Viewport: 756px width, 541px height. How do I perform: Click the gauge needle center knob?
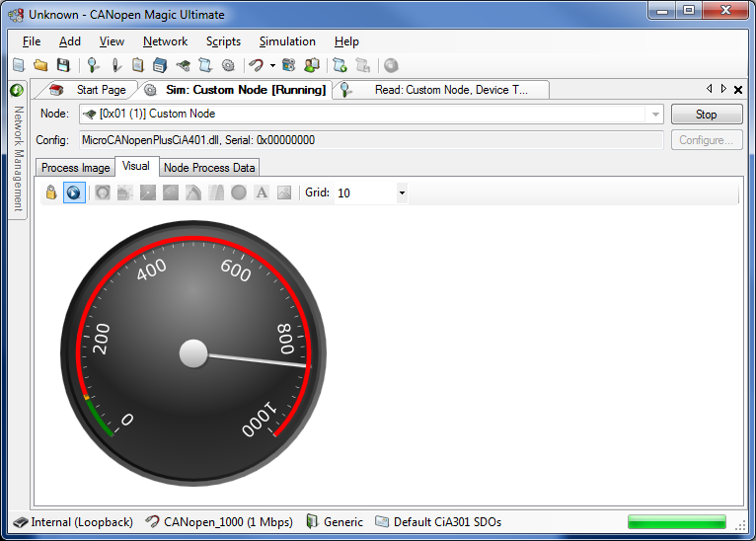pos(193,352)
